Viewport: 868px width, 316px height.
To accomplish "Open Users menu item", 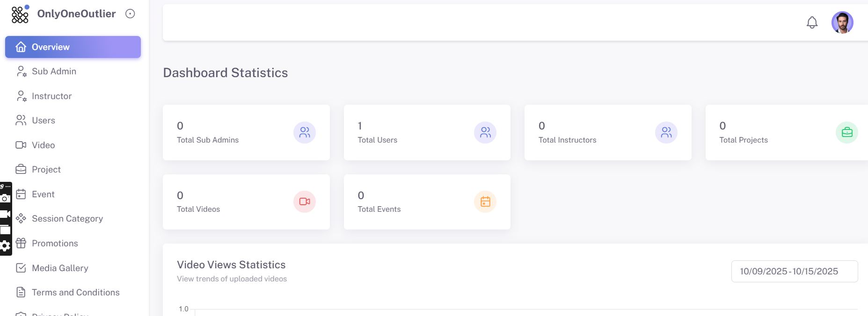I will point(73,121).
